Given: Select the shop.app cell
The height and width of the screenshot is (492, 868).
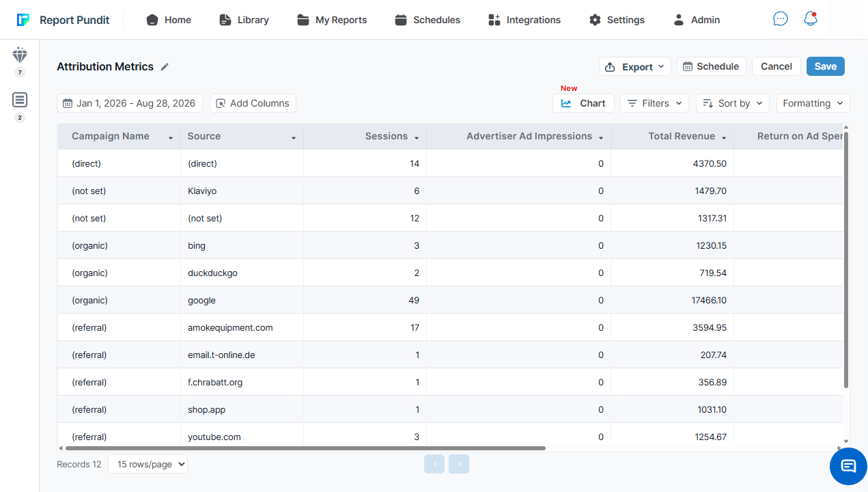Looking at the screenshot, I should [242, 409].
